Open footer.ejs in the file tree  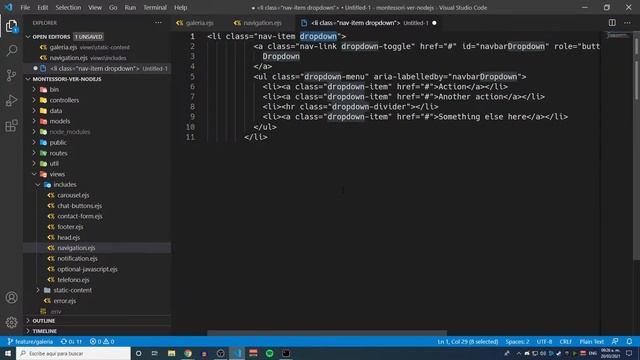coord(70,227)
